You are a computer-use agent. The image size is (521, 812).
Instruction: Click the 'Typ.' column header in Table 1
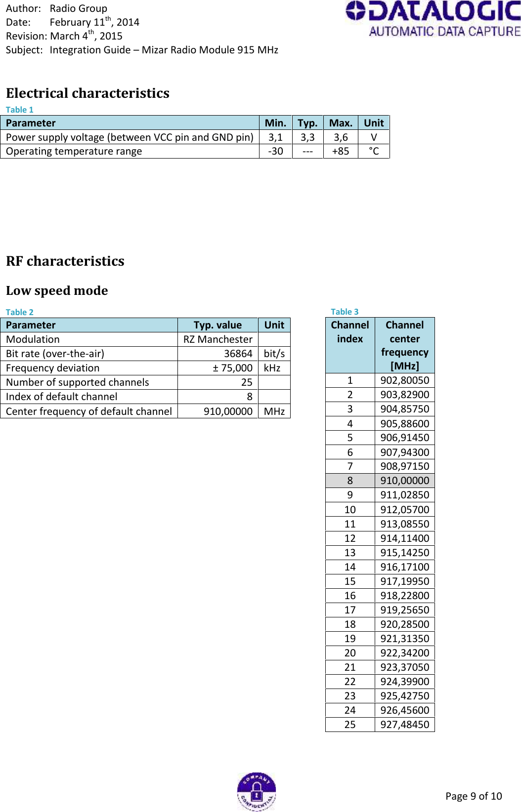[307, 123]
